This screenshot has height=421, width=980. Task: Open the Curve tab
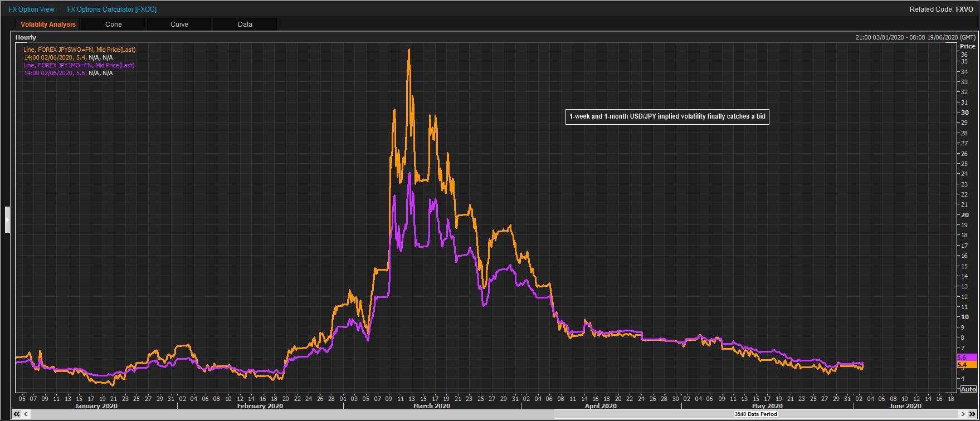(x=179, y=25)
